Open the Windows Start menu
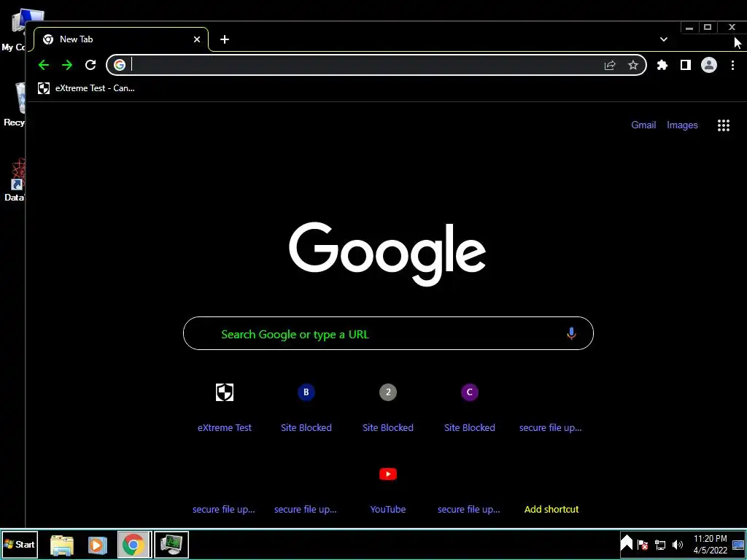Viewport: 747px width, 560px height. (x=20, y=545)
